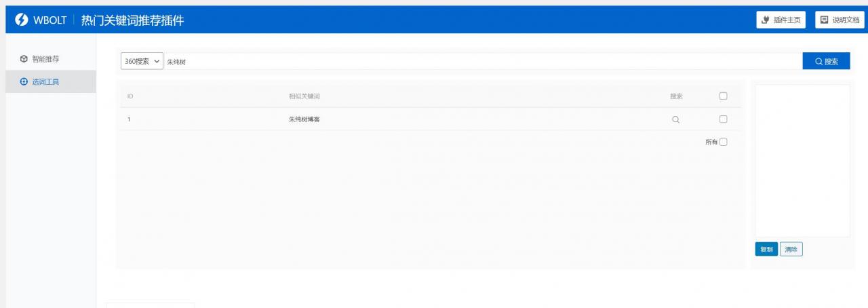This screenshot has width=868, height=308.
Task: Open the 插件主页 plugin homepage button
Action: [x=781, y=20]
